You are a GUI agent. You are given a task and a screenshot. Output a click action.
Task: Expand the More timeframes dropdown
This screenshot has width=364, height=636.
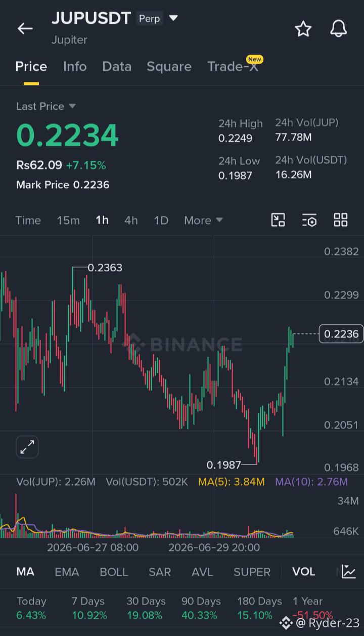point(203,220)
